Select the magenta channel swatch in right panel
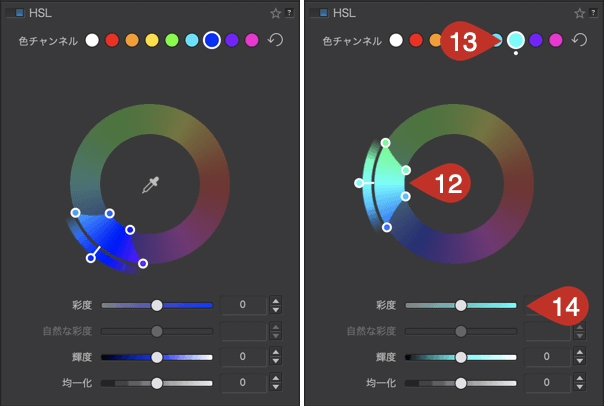Viewport: 604px width, 406px height. (x=556, y=40)
